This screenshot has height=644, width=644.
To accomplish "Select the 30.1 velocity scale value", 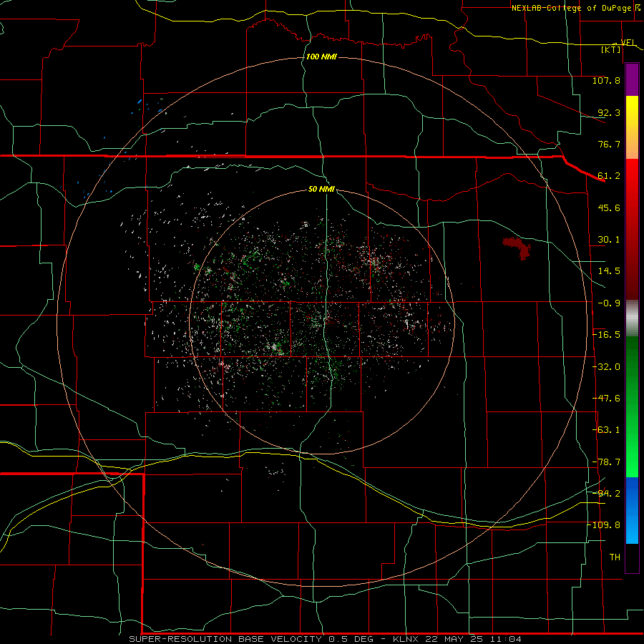I will pyautogui.click(x=609, y=240).
